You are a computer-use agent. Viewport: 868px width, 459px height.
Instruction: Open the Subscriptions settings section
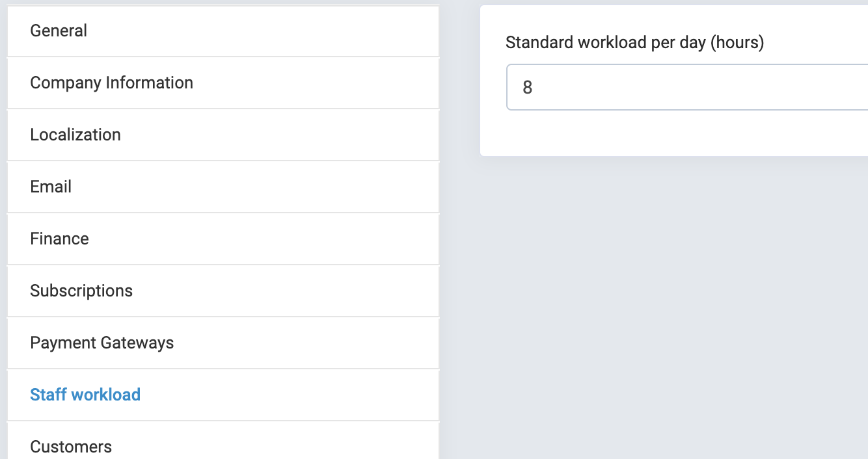click(81, 291)
